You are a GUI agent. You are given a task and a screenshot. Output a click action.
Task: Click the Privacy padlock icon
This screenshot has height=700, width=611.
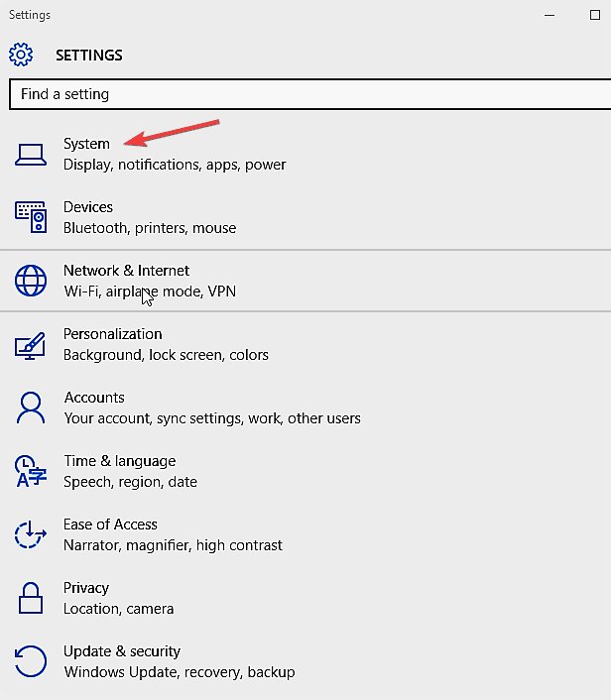pos(31,598)
